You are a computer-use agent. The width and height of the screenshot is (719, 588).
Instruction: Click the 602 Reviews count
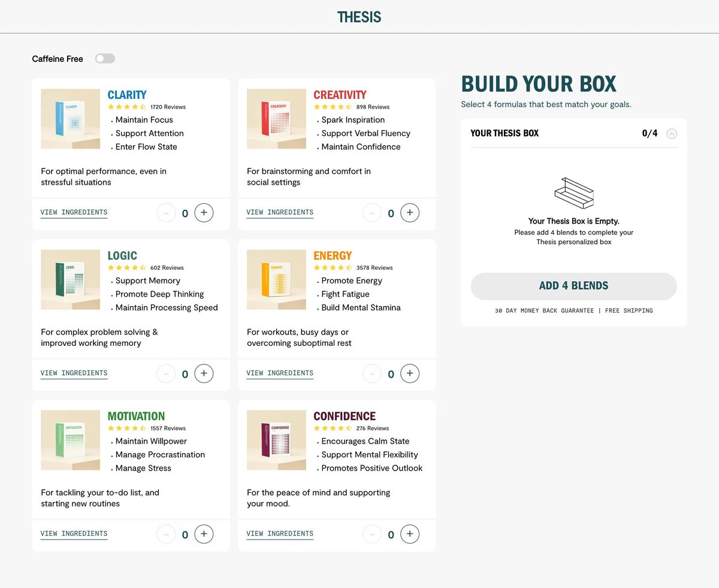pos(167,267)
